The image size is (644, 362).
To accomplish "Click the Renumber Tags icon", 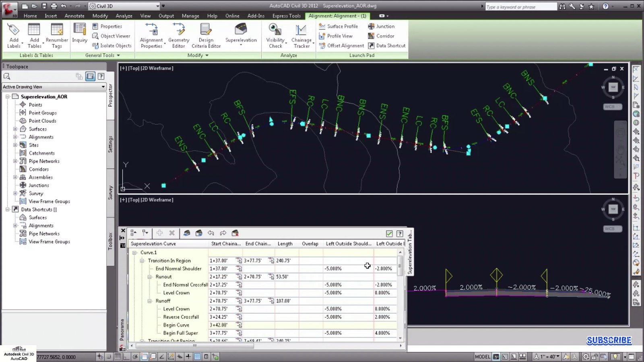I will [x=57, y=30].
